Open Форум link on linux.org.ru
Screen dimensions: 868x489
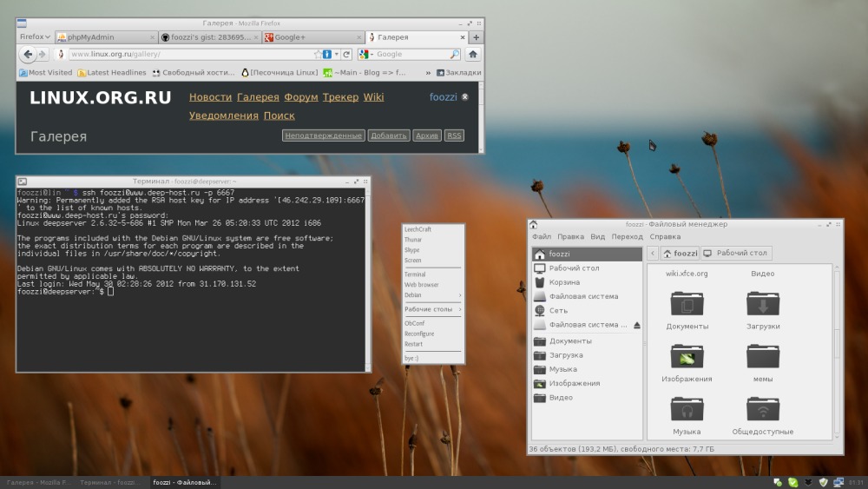pyautogui.click(x=301, y=97)
